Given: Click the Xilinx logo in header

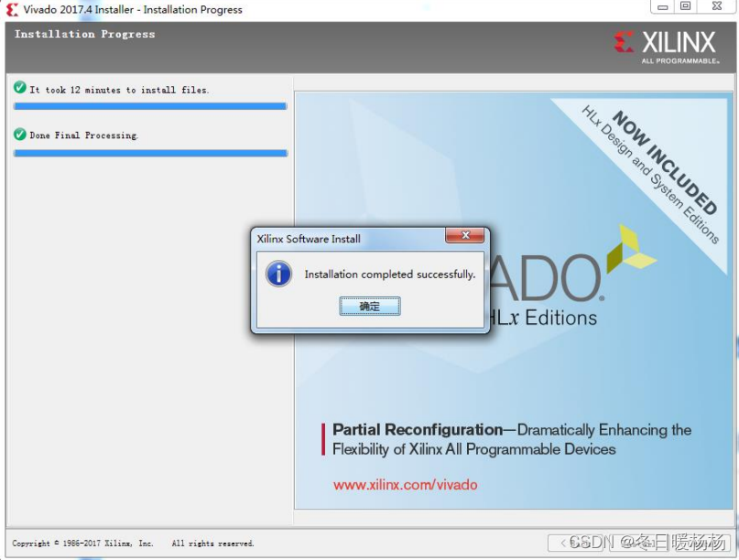Looking at the screenshot, I should [x=667, y=46].
